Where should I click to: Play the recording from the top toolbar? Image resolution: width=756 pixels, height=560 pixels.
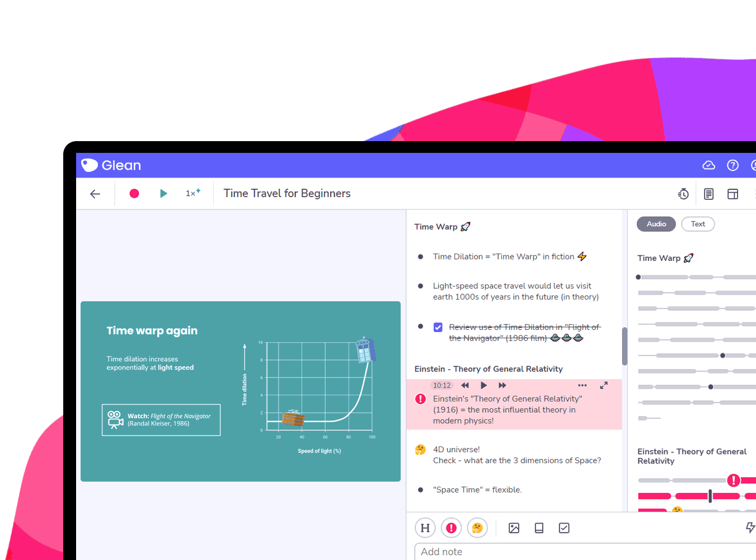163,193
